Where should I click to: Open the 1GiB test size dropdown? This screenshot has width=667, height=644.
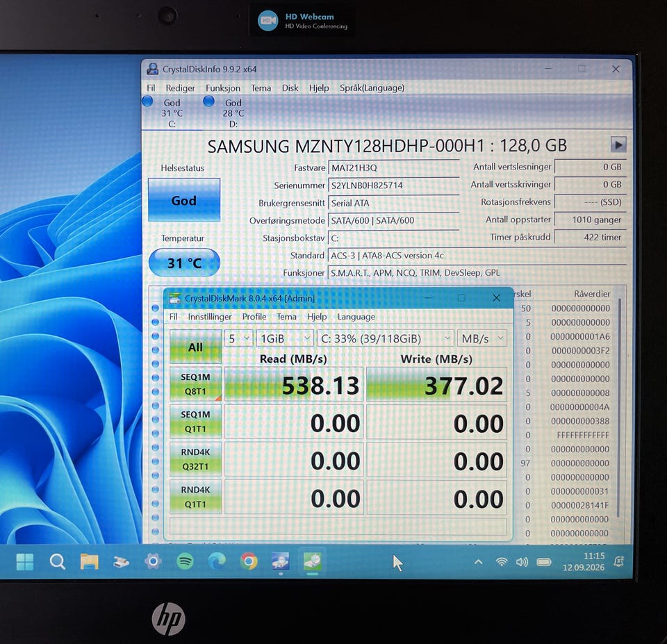point(285,338)
